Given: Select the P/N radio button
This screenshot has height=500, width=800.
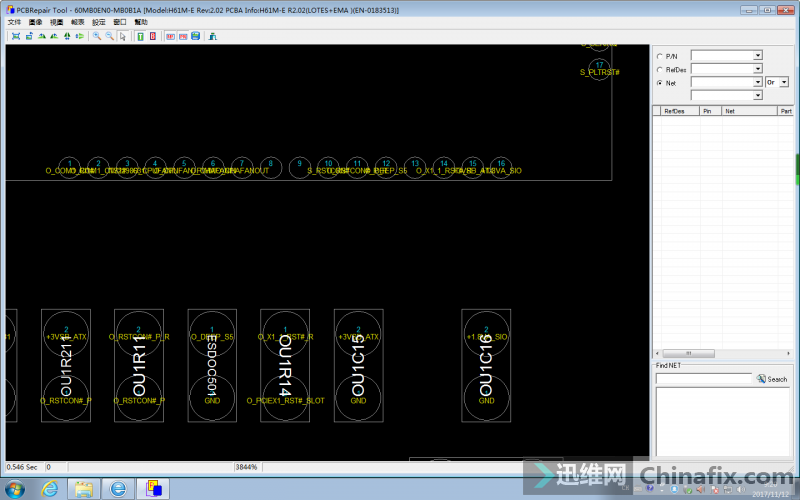Looking at the screenshot, I should pyautogui.click(x=660, y=56).
